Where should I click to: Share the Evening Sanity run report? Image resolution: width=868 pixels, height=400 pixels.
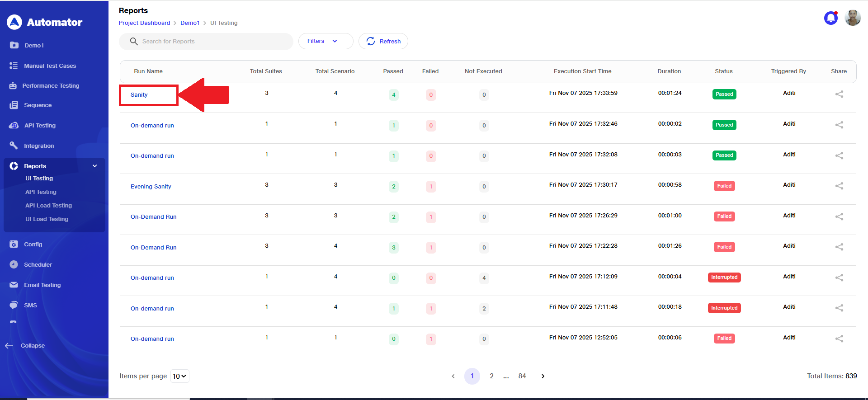click(839, 186)
